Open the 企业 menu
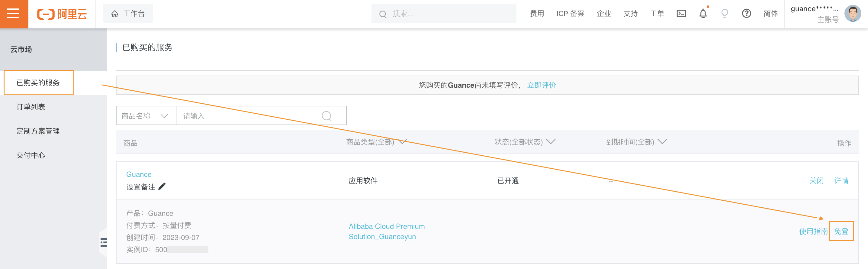Screen dimensions: 868x269 (603, 14)
